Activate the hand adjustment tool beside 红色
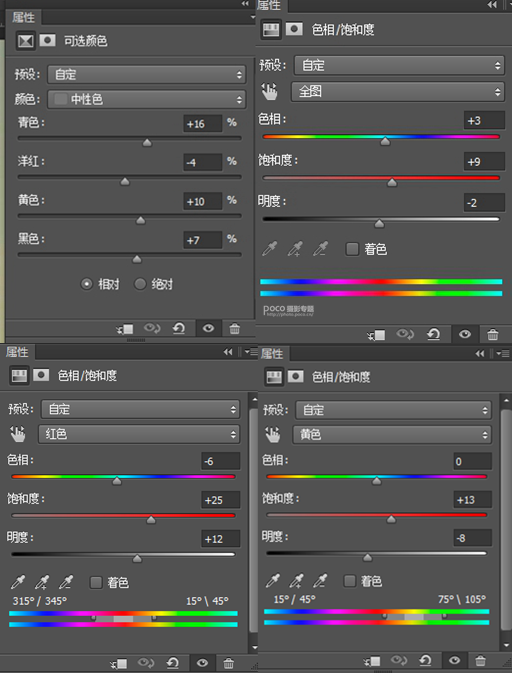Screen dimensions: 512x673 [18, 434]
